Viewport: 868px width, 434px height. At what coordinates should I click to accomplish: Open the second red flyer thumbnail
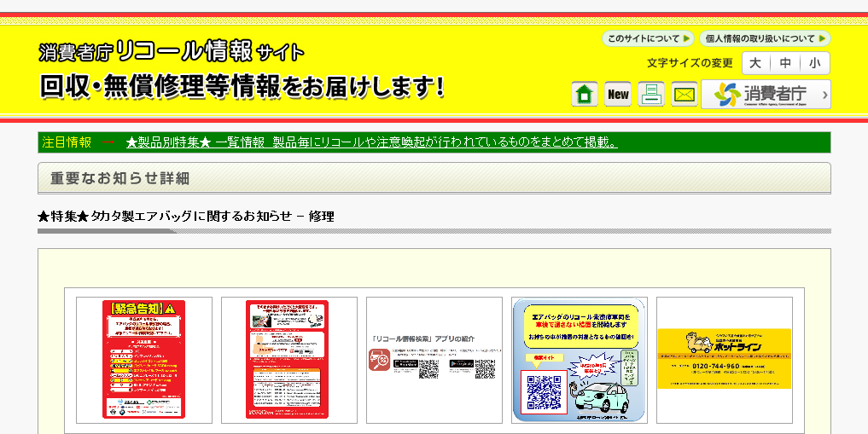pyautogui.click(x=289, y=360)
